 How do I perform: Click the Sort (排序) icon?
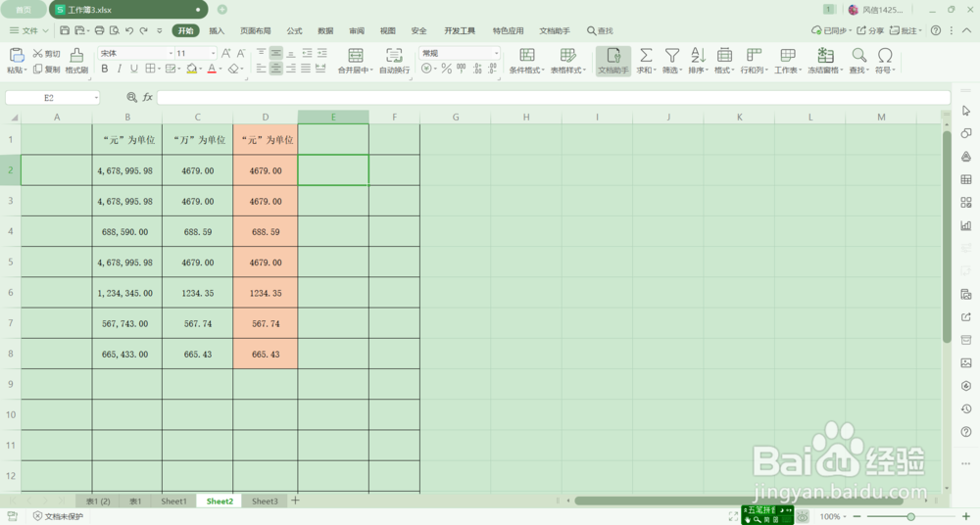tap(698, 55)
